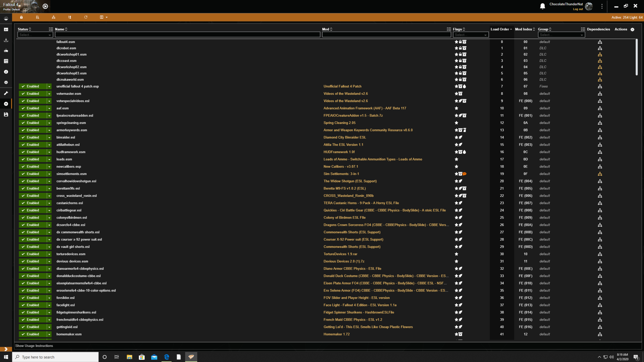Image resolution: width=644 pixels, height=362 pixels.
Task: Click flag icons of hudframework.esm row
Action: pos(460,152)
